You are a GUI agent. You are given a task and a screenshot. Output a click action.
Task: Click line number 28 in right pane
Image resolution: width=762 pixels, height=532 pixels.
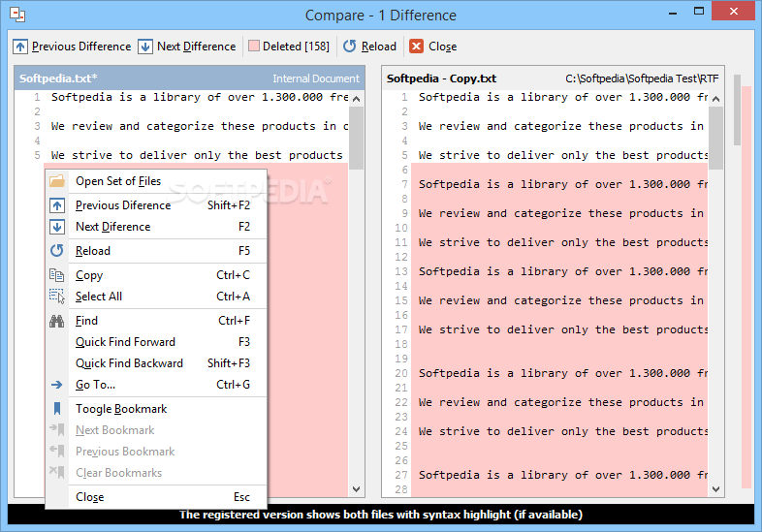pyautogui.click(x=401, y=489)
